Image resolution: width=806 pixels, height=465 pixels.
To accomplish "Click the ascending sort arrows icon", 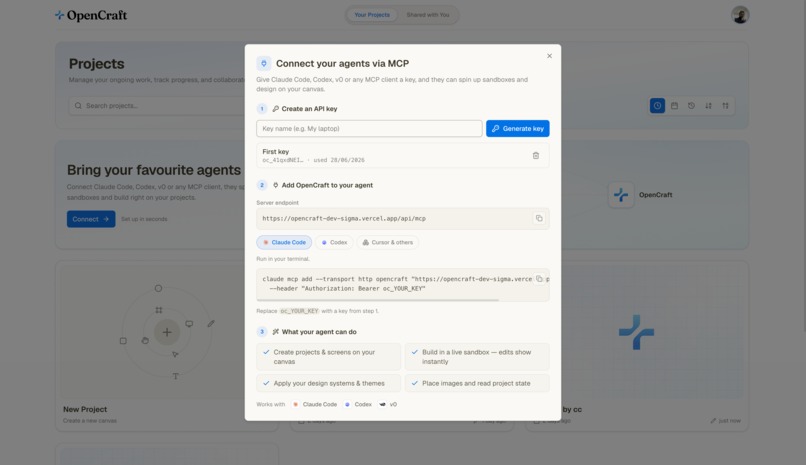I will [725, 106].
